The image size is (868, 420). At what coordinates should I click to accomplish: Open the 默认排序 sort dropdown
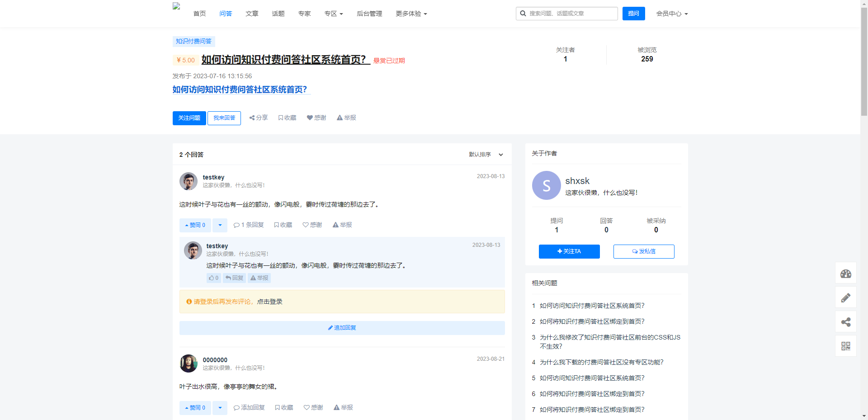click(x=486, y=155)
